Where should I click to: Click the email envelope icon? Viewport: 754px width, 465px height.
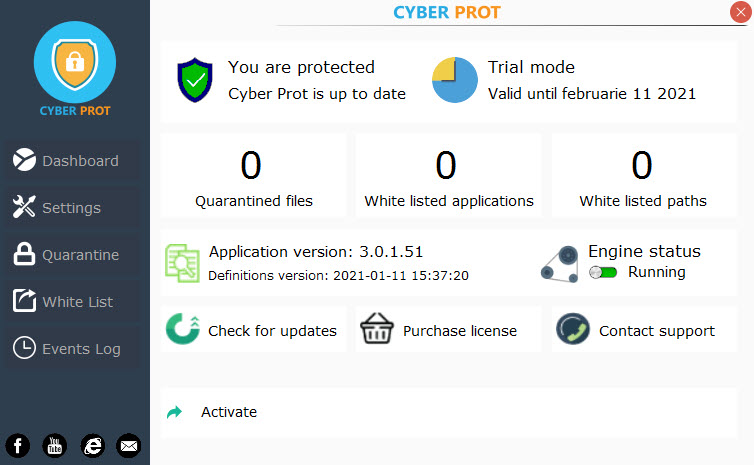(x=129, y=446)
